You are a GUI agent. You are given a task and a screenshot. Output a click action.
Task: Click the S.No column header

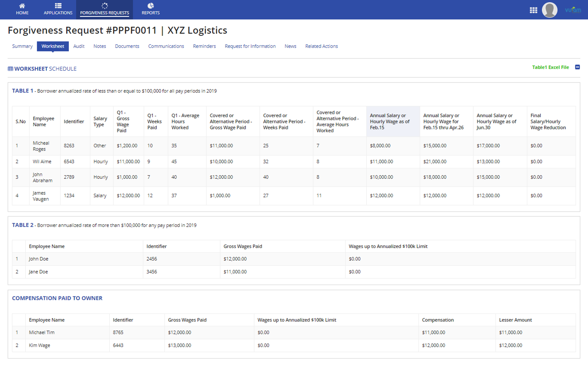(21, 121)
